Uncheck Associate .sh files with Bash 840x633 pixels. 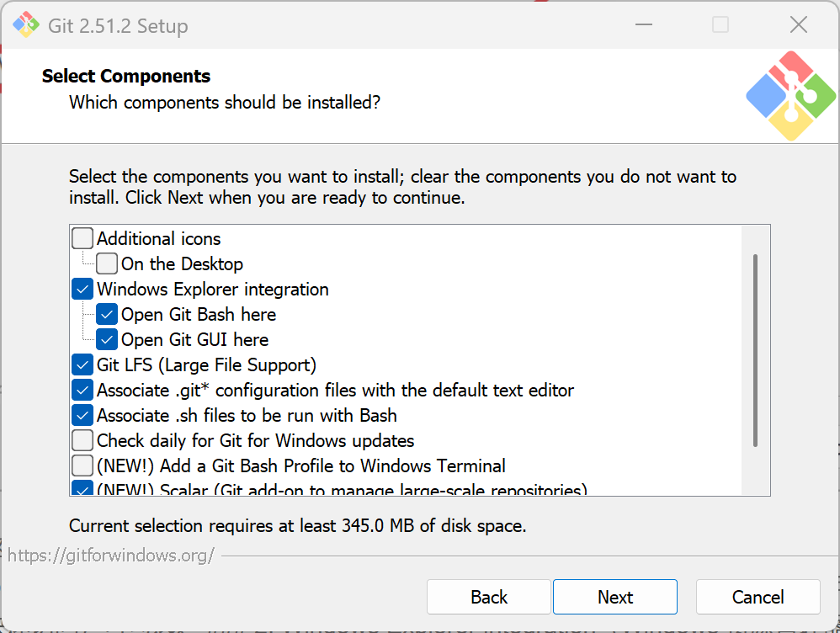[82, 415]
